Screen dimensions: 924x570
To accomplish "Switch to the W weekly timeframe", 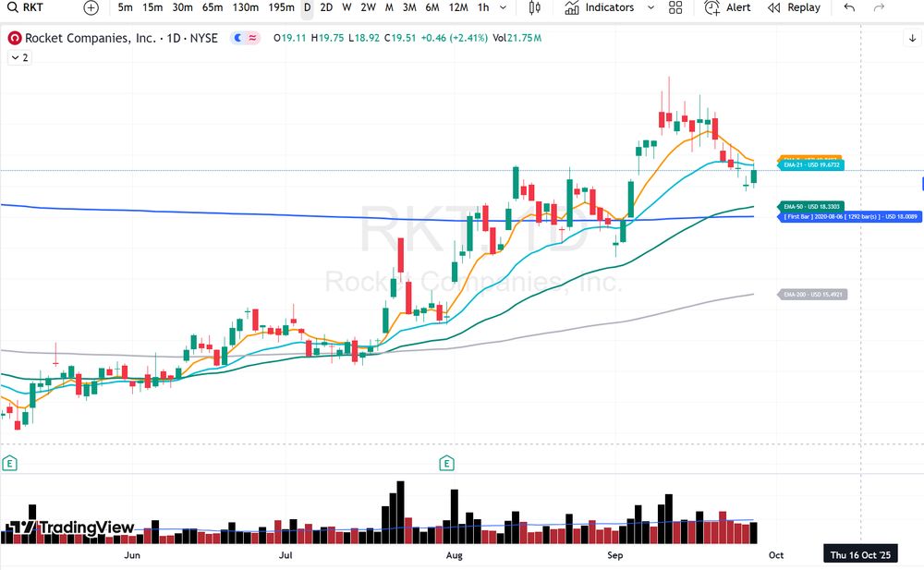I will (x=346, y=7).
